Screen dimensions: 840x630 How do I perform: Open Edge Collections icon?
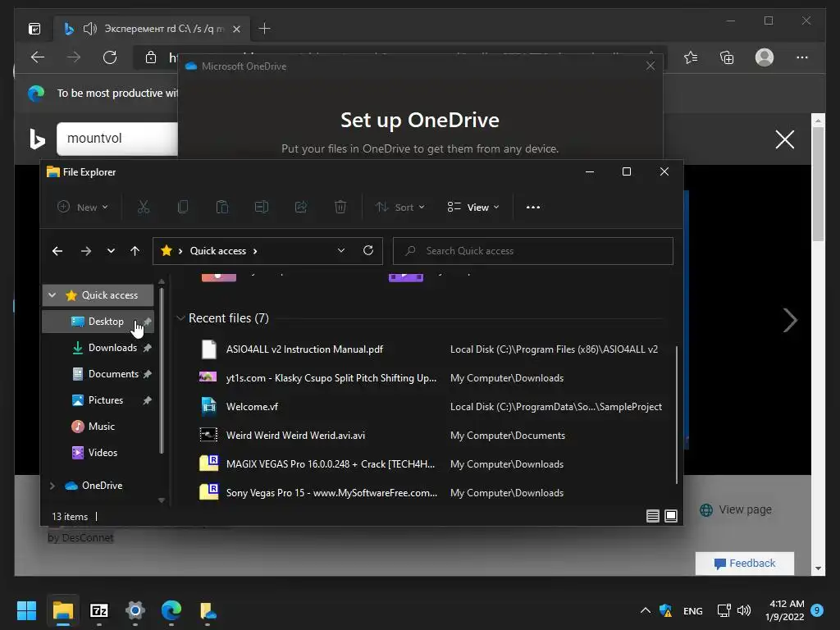pyautogui.click(x=727, y=57)
